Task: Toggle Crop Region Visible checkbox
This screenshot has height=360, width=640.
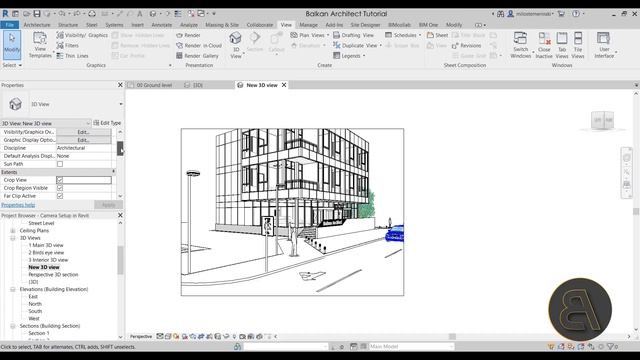Action: (60, 188)
